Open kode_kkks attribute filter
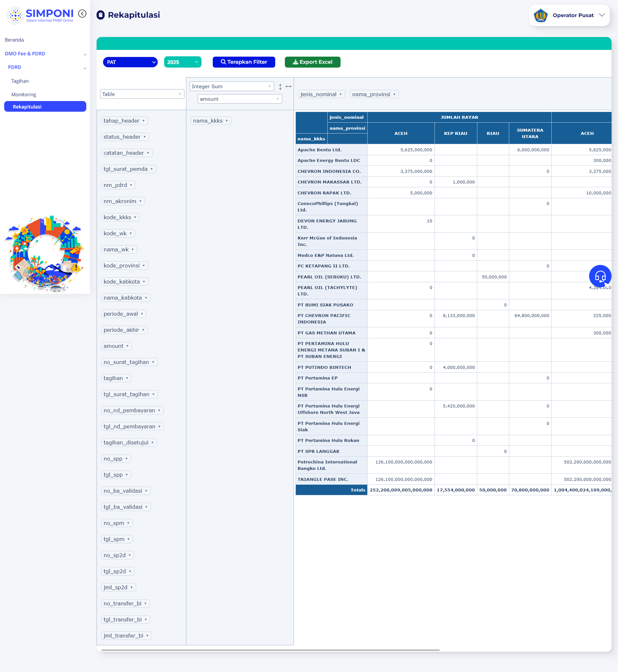Screen dimensions: 618x672 click(135, 217)
